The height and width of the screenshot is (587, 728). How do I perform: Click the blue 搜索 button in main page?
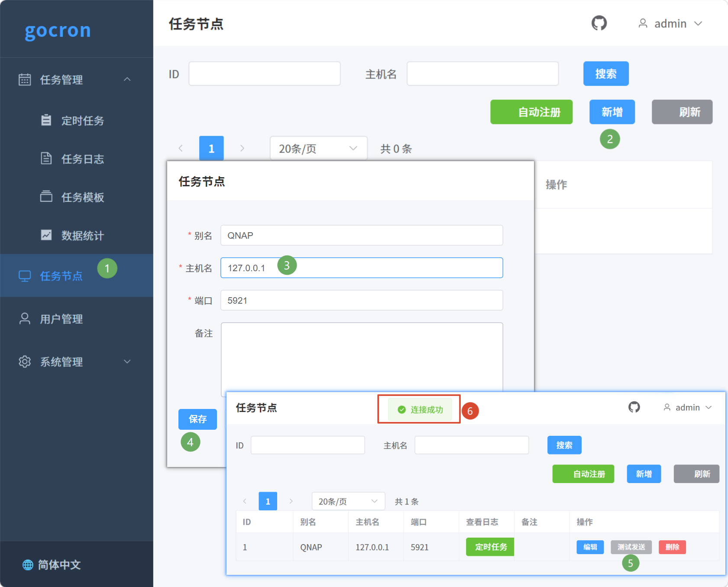pos(605,74)
